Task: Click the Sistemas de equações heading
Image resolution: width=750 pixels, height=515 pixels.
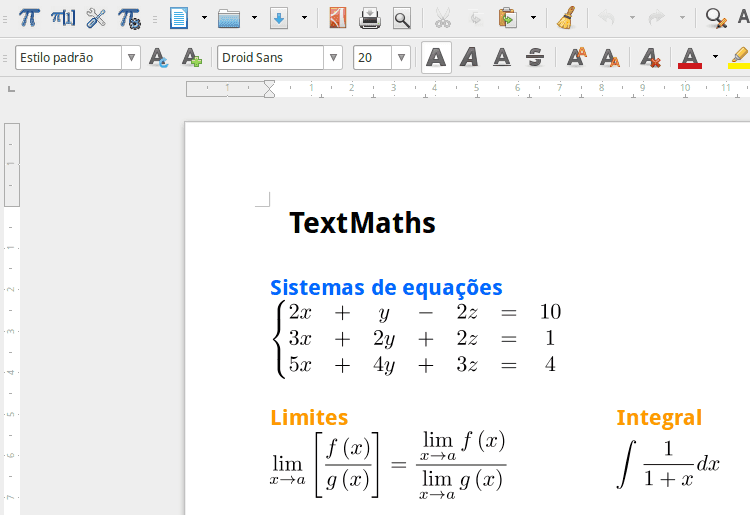Action: [x=386, y=288]
